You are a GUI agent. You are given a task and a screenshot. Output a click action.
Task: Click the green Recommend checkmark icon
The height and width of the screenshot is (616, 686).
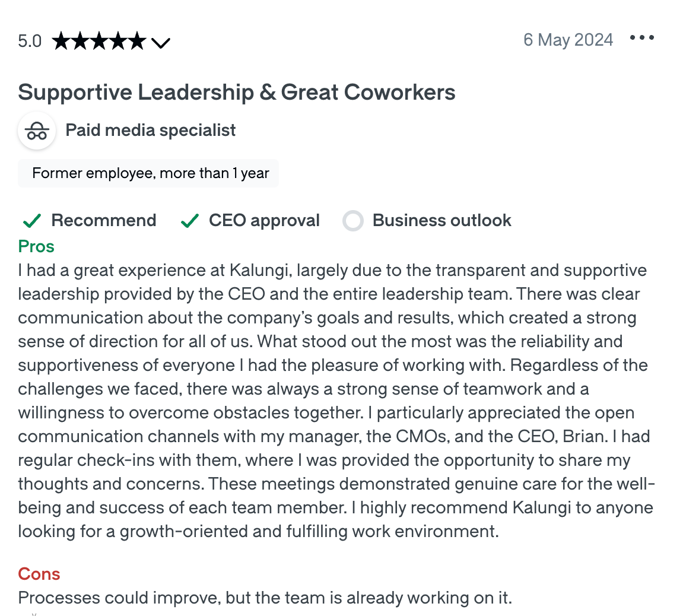pos(31,221)
